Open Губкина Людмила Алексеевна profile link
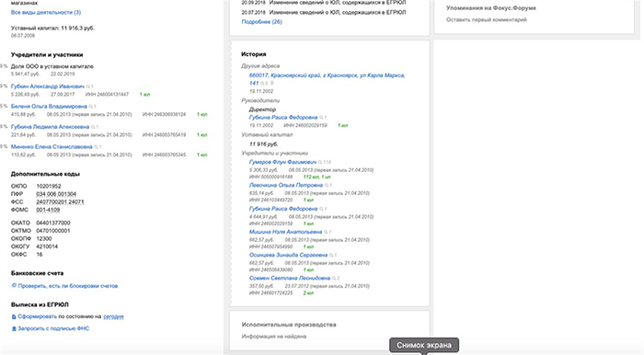The height and width of the screenshot is (355, 644). (x=50, y=127)
